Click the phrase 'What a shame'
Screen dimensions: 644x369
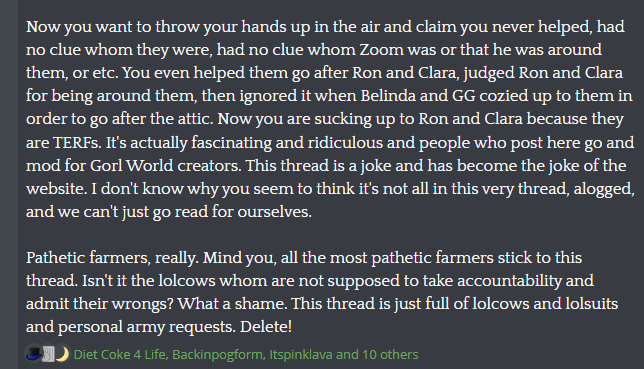pyautogui.click(x=231, y=304)
